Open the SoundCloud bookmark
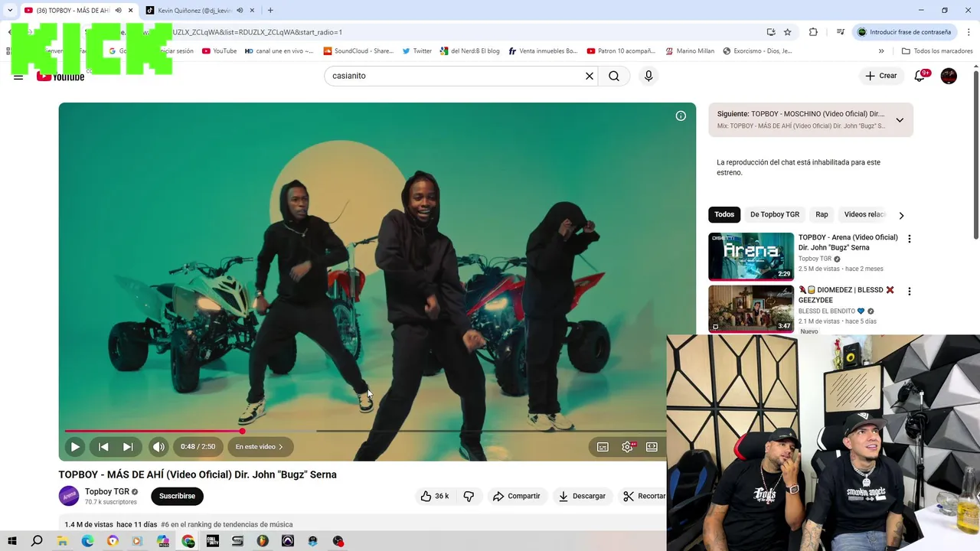980x551 pixels. 358,51
